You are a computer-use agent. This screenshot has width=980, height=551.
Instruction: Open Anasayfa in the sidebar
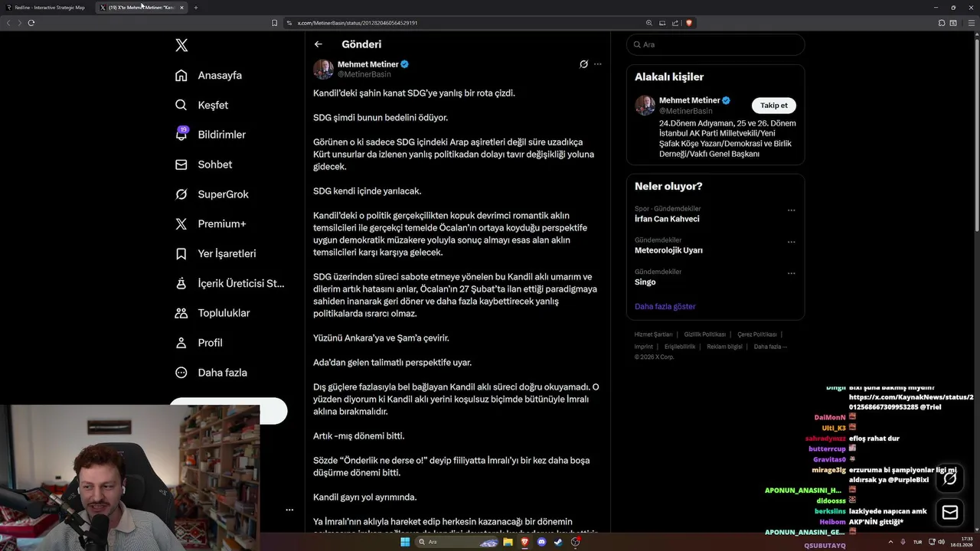208,75
